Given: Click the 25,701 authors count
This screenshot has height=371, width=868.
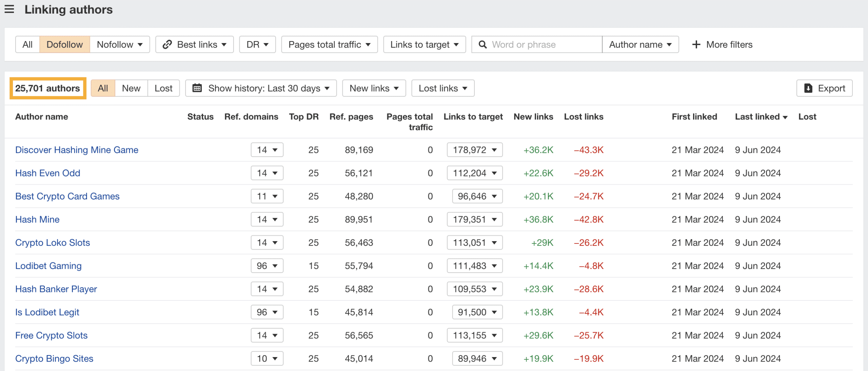Looking at the screenshot, I should pyautogui.click(x=47, y=88).
